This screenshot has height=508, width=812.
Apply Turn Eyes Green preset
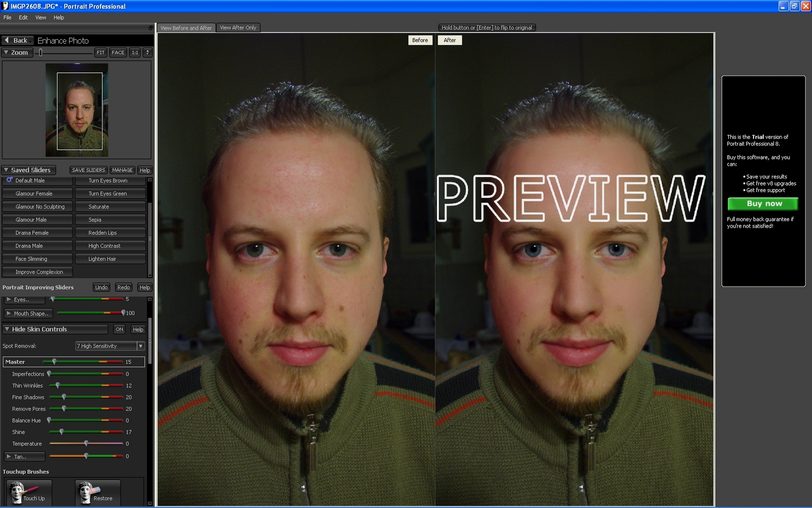pyautogui.click(x=110, y=194)
